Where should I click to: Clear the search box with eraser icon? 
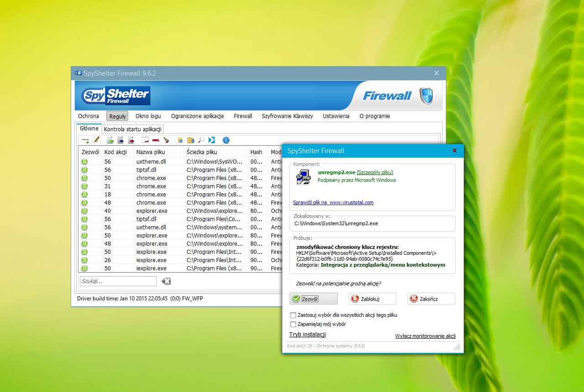click(166, 281)
